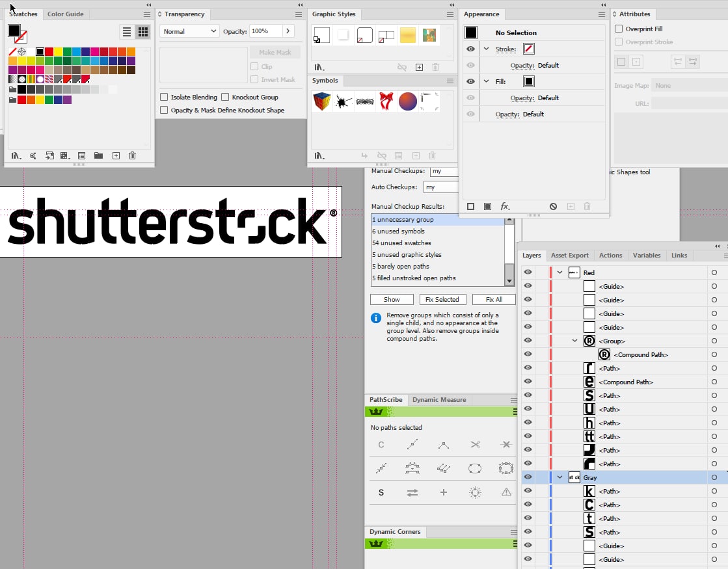The height and width of the screenshot is (569, 728).
Task: Open PathScribe panel hamburger menu
Action: (513, 400)
